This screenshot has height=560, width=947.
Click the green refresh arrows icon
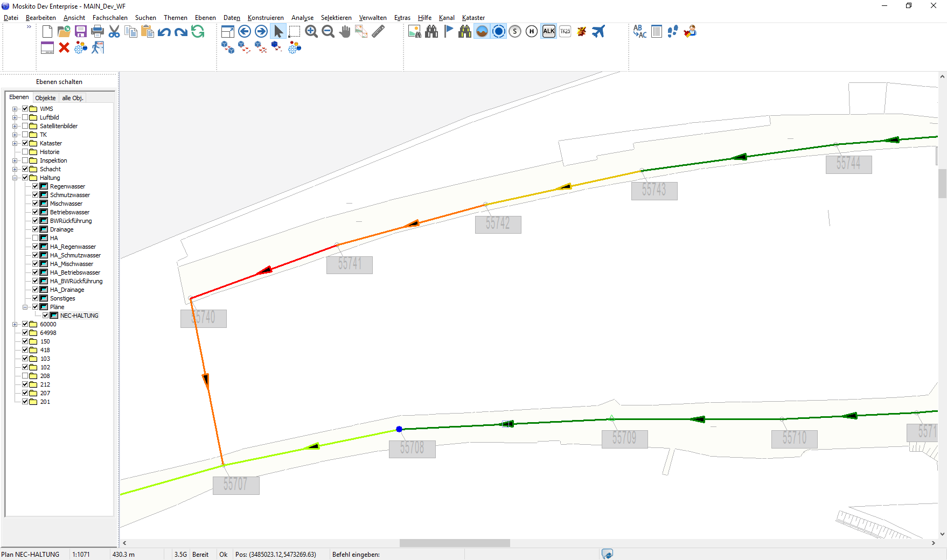pos(198,31)
